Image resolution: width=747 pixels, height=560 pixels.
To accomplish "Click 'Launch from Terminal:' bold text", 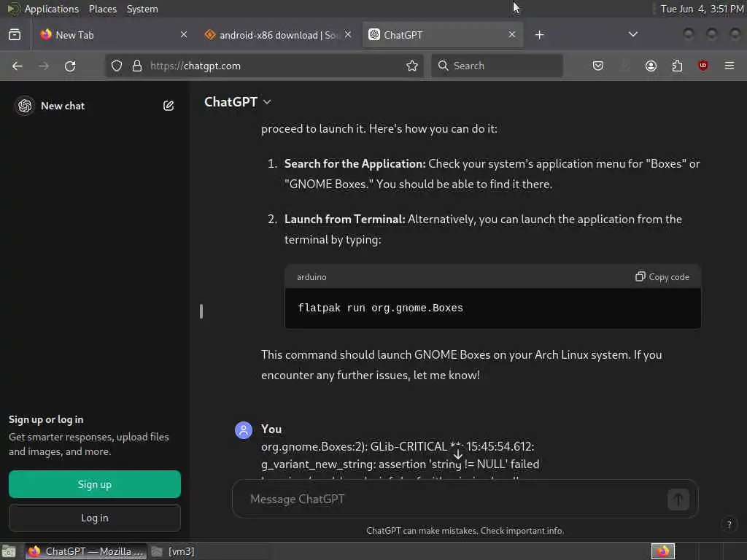I will [x=345, y=219].
